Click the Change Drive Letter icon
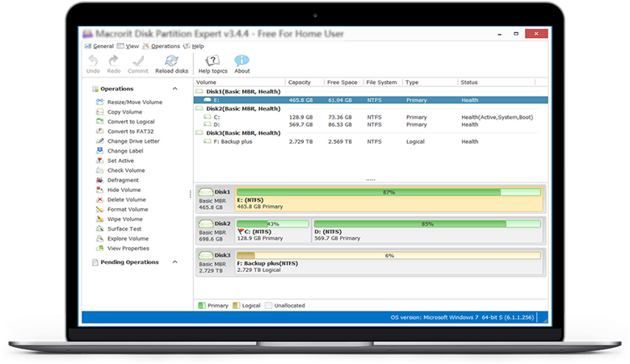Screen dimensions: 630x364 coord(99,141)
